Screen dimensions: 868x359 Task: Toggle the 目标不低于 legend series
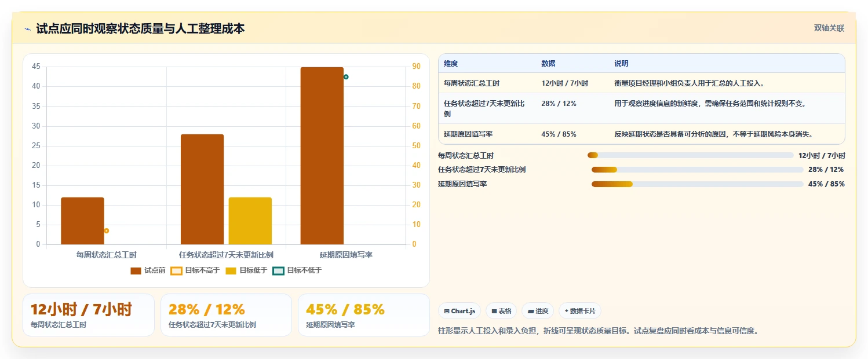297,270
